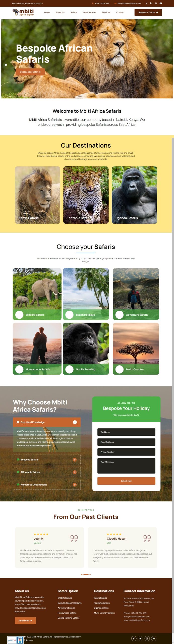Open YouTube icon in top bar

[x=161, y=4]
